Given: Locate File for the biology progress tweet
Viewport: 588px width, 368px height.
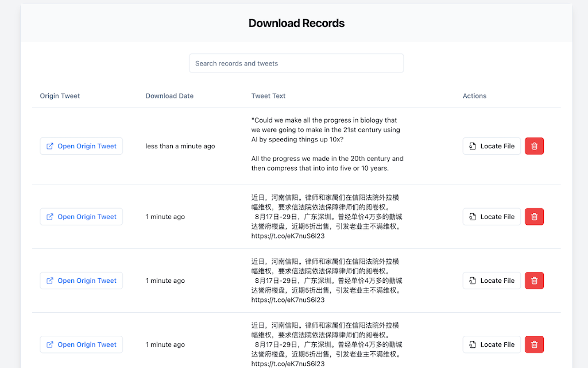Looking at the screenshot, I should (x=492, y=146).
